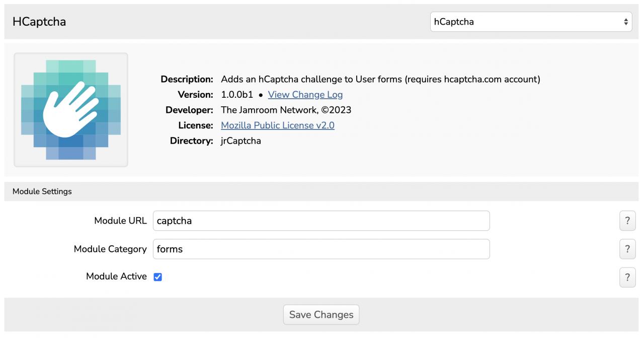
Task: Focus the Module Category text field
Action: (x=321, y=249)
